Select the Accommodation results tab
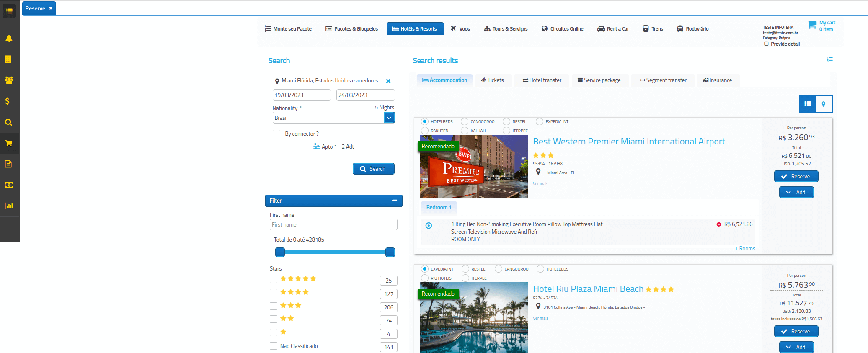Viewport: 868px width, 353px height. point(444,80)
